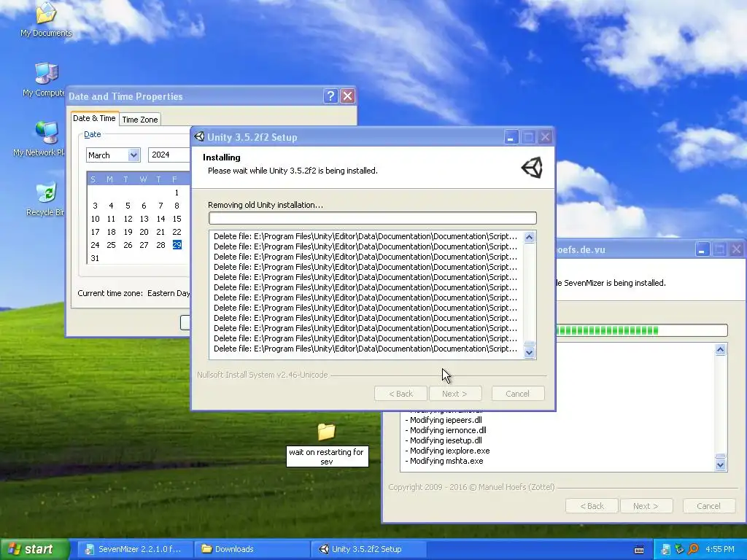Open the My Documents desktop icon

[46, 19]
